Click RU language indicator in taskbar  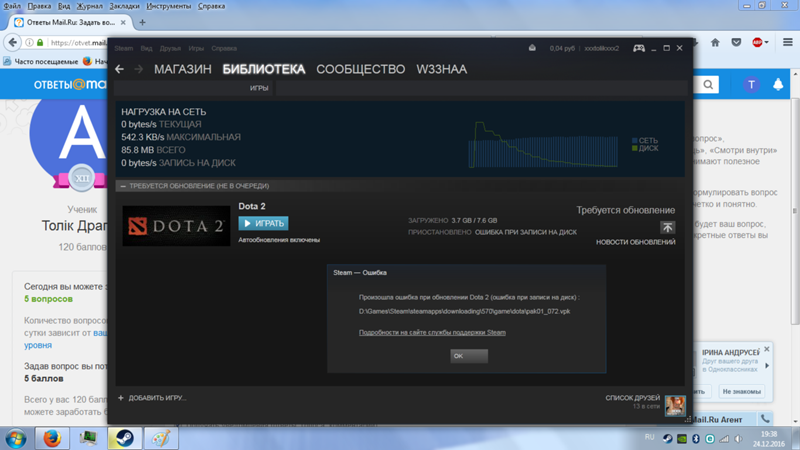coord(649,437)
